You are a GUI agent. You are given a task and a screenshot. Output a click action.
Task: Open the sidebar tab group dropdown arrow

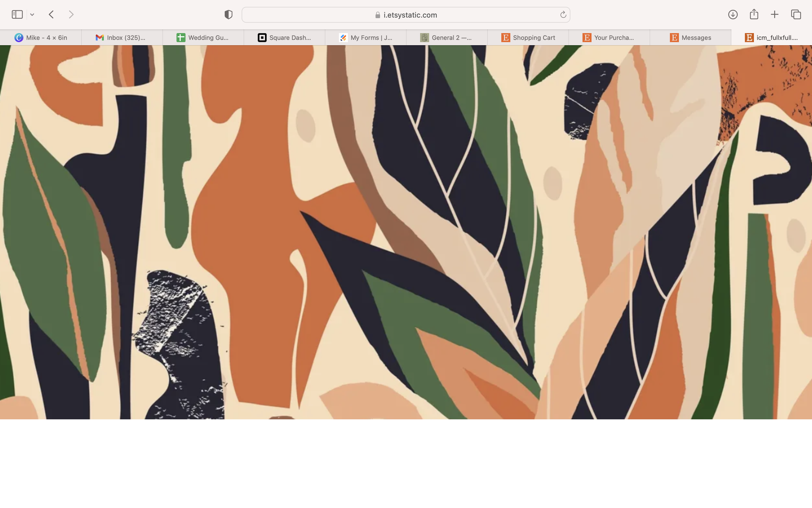(x=32, y=14)
